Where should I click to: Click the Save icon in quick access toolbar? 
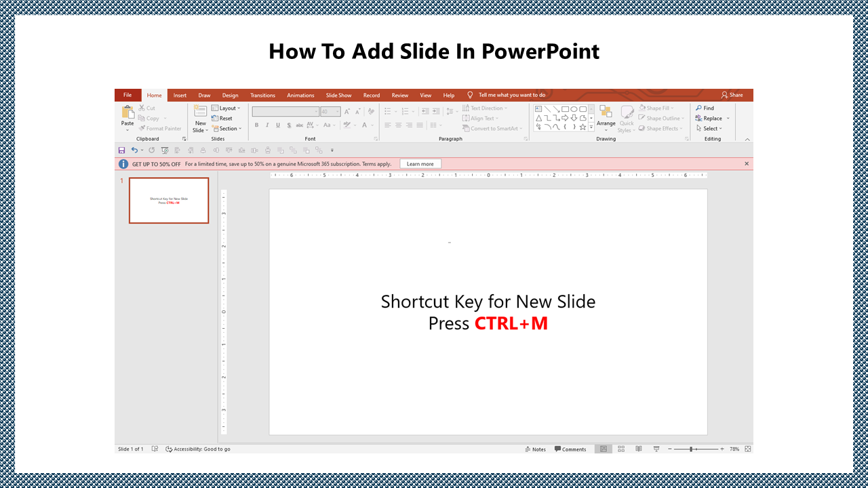[x=121, y=150]
